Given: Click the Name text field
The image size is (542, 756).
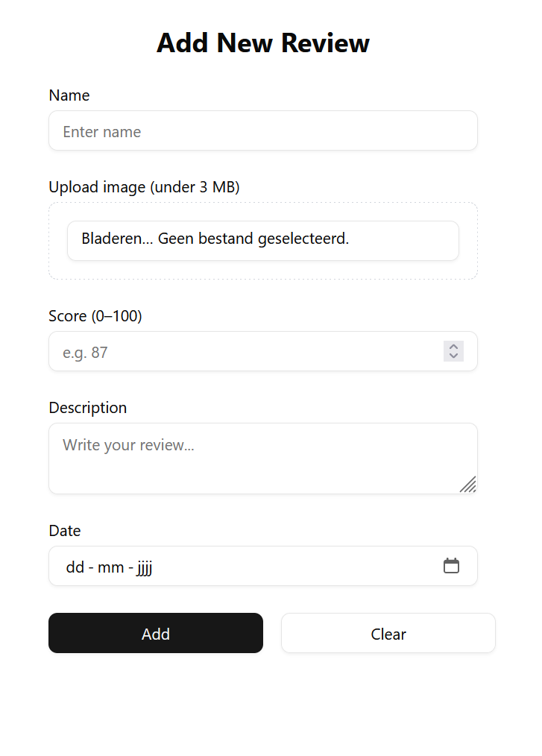Looking at the screenshot, I should coord(262,131).
